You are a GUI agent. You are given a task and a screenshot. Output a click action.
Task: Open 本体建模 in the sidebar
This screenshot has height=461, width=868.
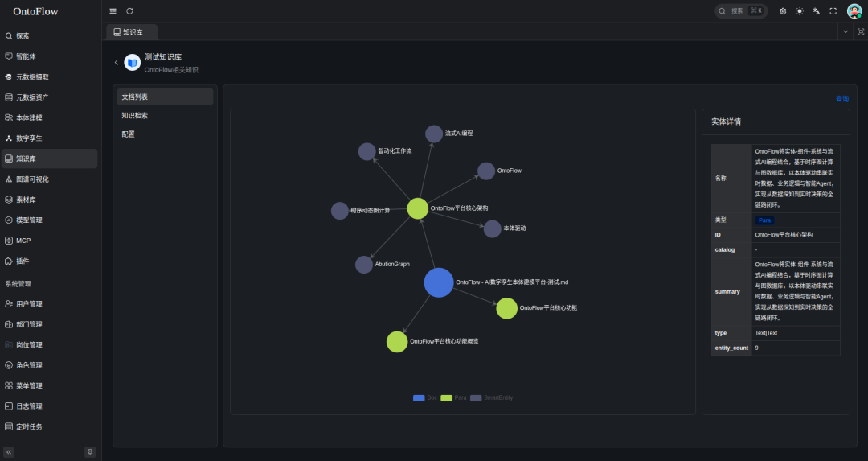point(50,117)
